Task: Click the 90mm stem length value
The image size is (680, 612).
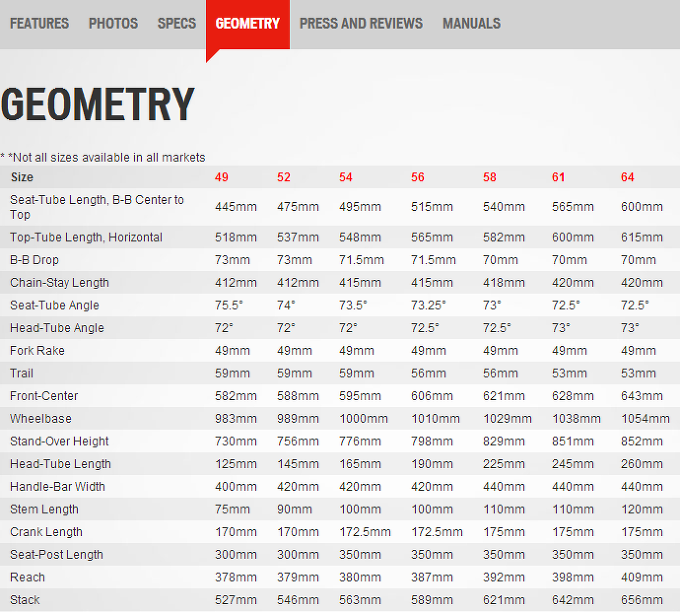Action: pyautogui.click(x=294, y=509)
